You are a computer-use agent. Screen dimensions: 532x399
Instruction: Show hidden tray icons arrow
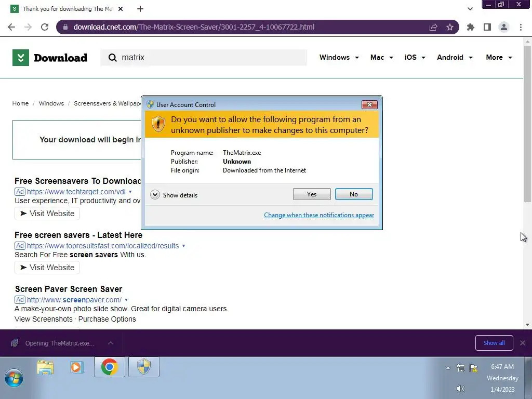tap(448, 368)
